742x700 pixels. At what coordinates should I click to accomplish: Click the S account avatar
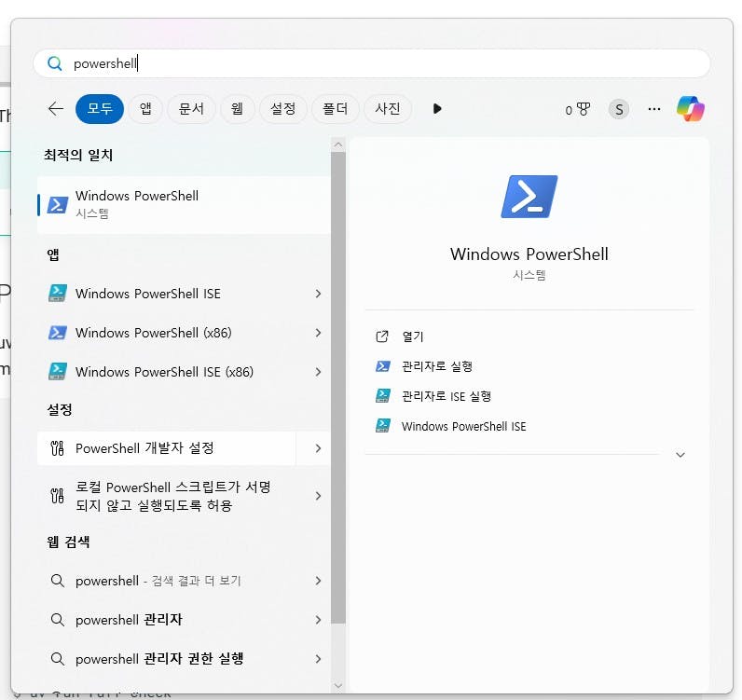tap(619, 109)
